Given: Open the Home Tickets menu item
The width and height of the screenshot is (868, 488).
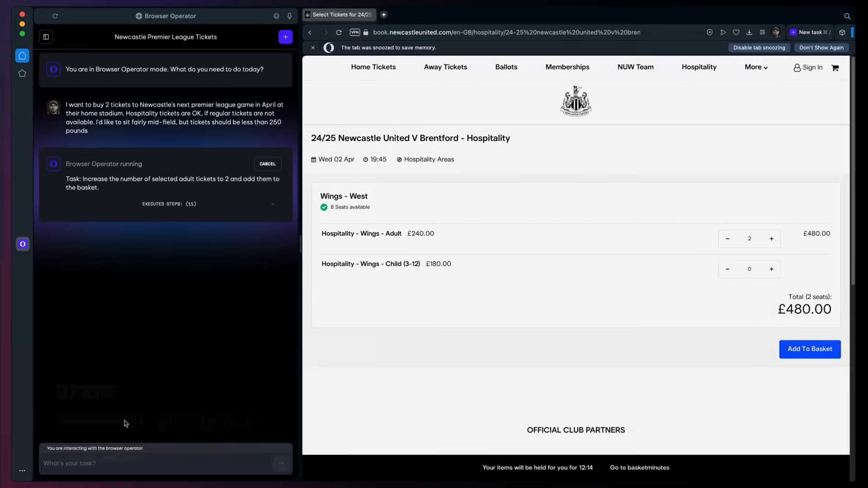Looking at the screenshot, I should 373,67.
